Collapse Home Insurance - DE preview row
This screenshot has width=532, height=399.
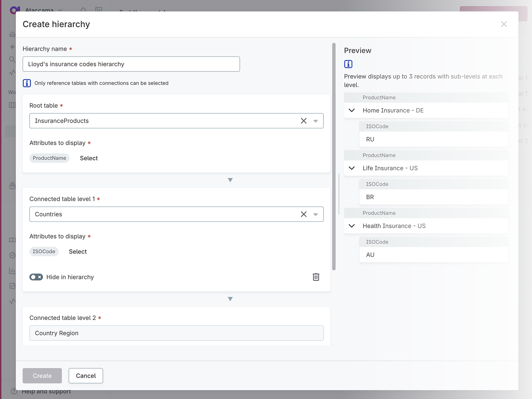[352, 110]
